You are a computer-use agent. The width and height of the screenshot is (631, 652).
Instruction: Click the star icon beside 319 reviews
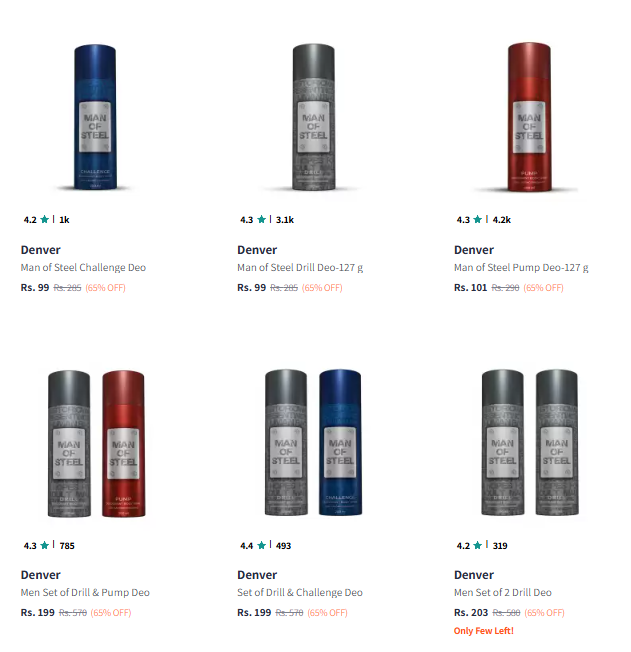pos(478,545)
